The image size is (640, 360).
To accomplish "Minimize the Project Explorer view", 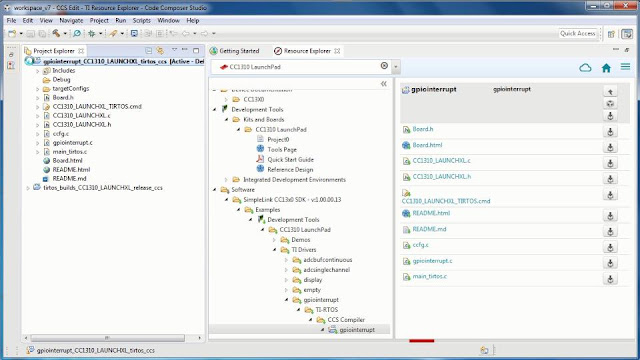I will point(185,50).
